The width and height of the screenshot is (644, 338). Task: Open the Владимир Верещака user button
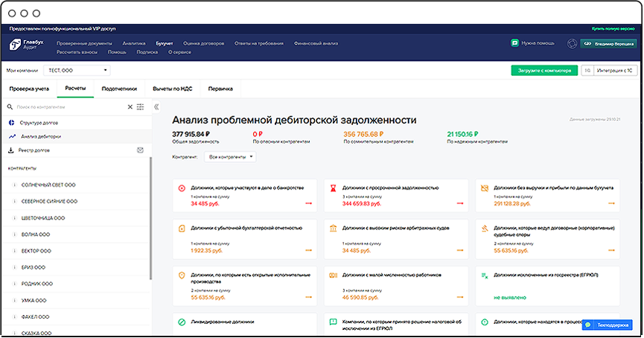(608, 44)
